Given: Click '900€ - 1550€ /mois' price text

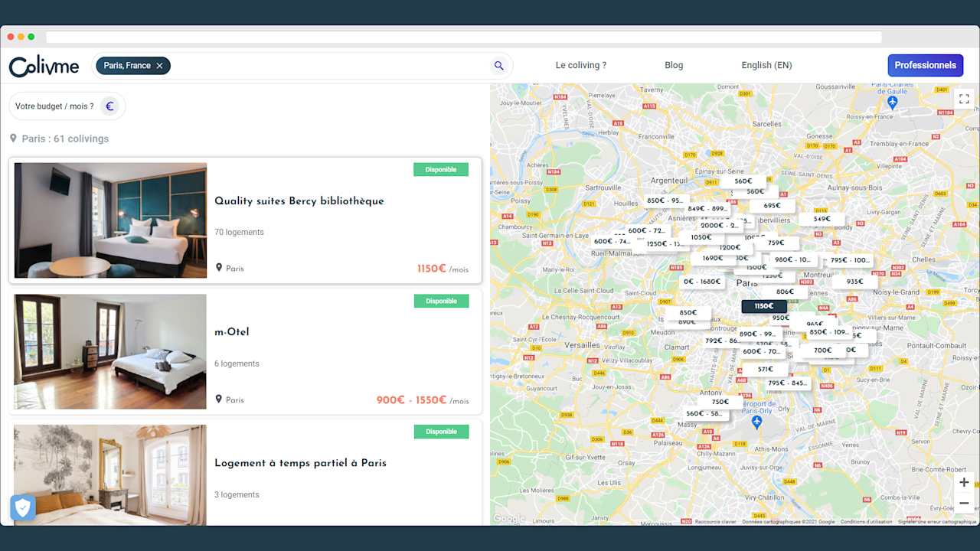Looking at the screenshot, I should pyautogui.click(x=423, y=400).
